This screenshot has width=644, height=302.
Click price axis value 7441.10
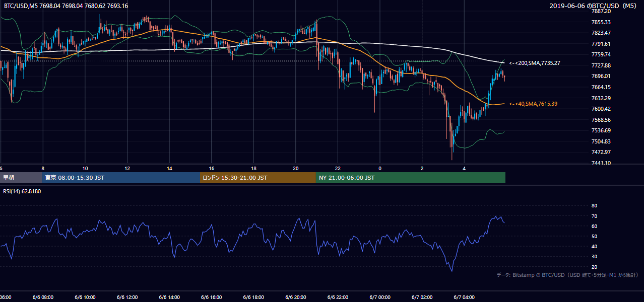(x=601, y=163)
